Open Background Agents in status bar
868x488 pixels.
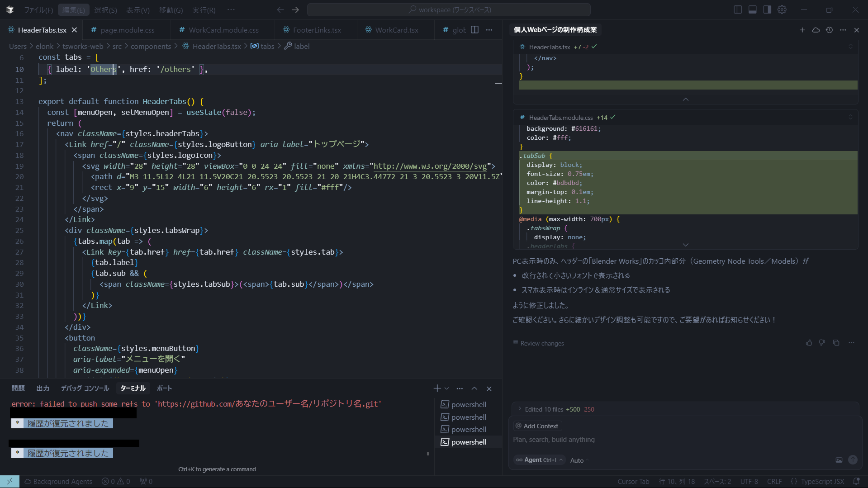(58, 482)
